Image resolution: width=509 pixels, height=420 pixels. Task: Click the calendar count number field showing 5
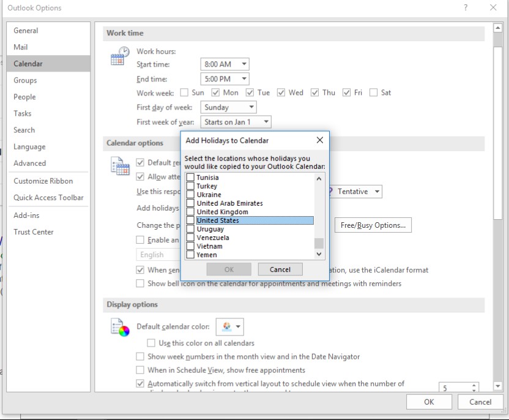(x=455, y=388)
